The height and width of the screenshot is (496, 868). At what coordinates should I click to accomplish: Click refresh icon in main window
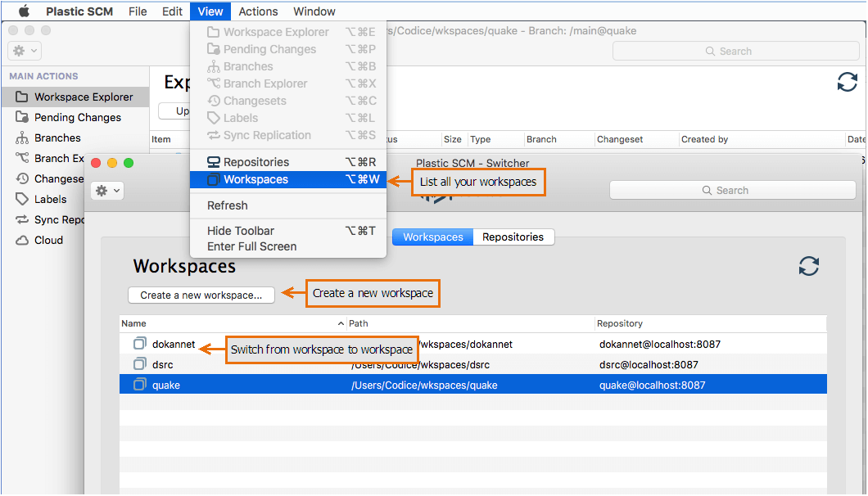pyautogui.click(x=847, y=82)
